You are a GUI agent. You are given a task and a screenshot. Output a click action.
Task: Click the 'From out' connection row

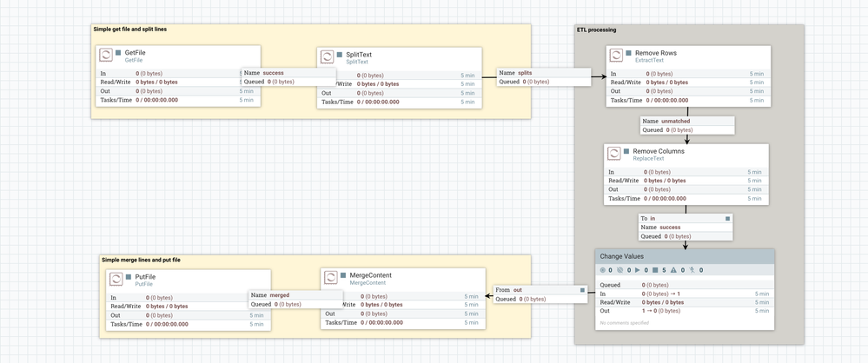click(540, 289)
